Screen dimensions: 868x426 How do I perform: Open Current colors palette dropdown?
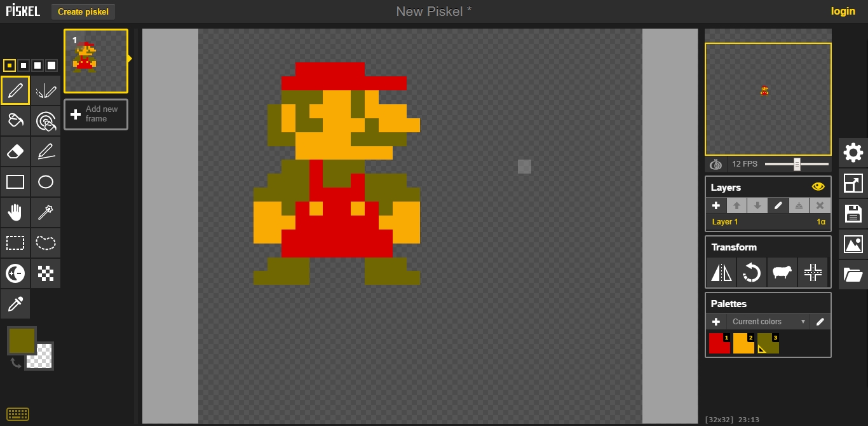coord(769,322)
